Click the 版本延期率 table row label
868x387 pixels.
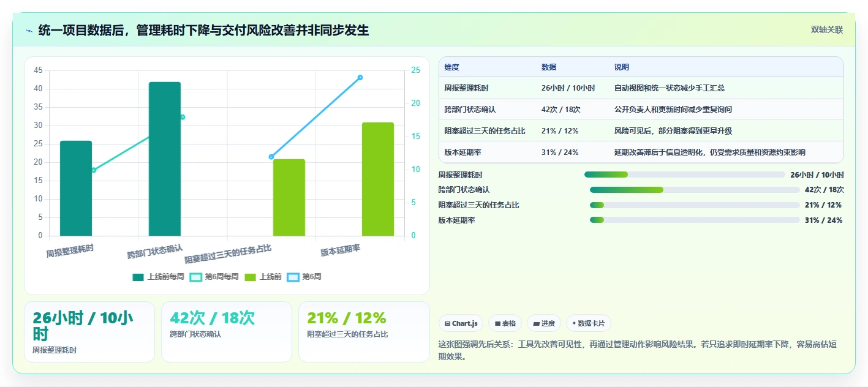tap(463, 152)
